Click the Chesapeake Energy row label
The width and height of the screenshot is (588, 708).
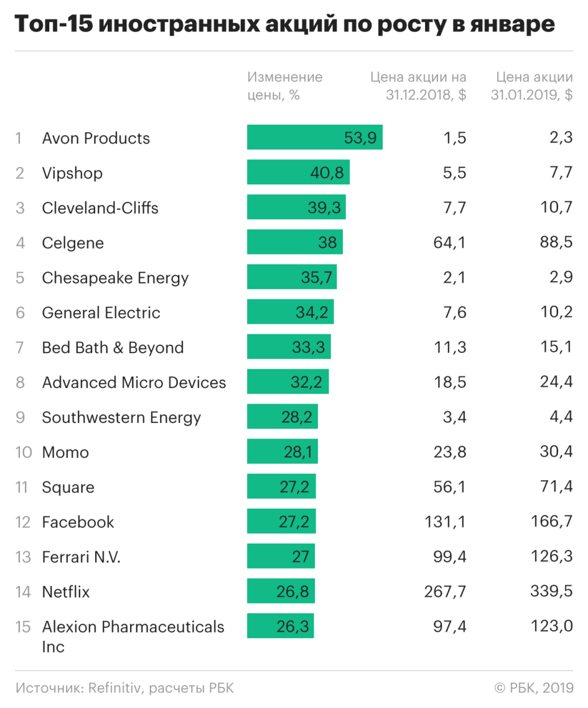coord(115,278)
